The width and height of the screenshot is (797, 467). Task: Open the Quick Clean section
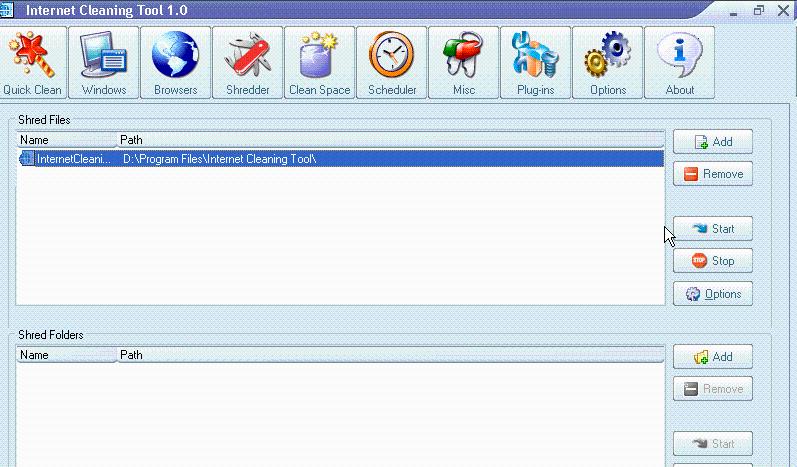click(x=33, y=63)
